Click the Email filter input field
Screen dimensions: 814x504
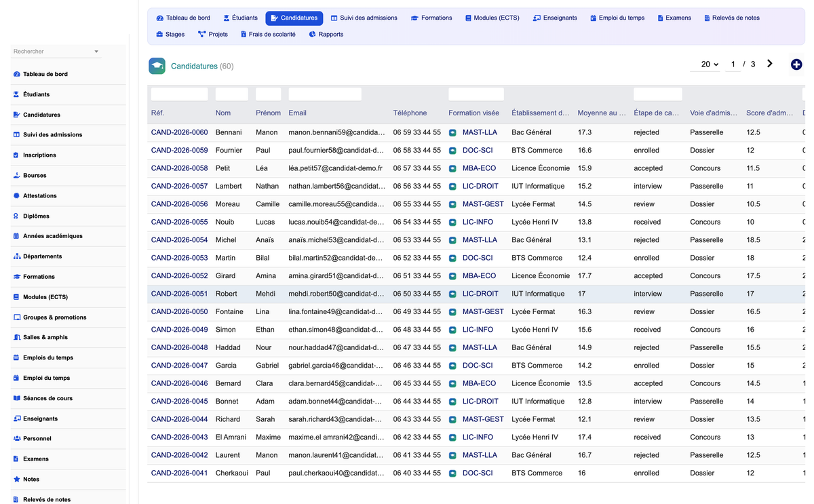click(325, 94)
